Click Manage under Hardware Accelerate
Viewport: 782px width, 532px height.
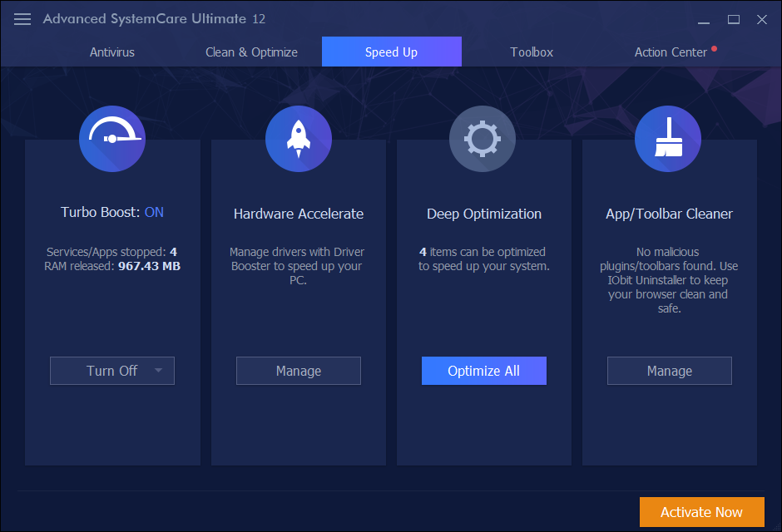[x=298, y=371]
